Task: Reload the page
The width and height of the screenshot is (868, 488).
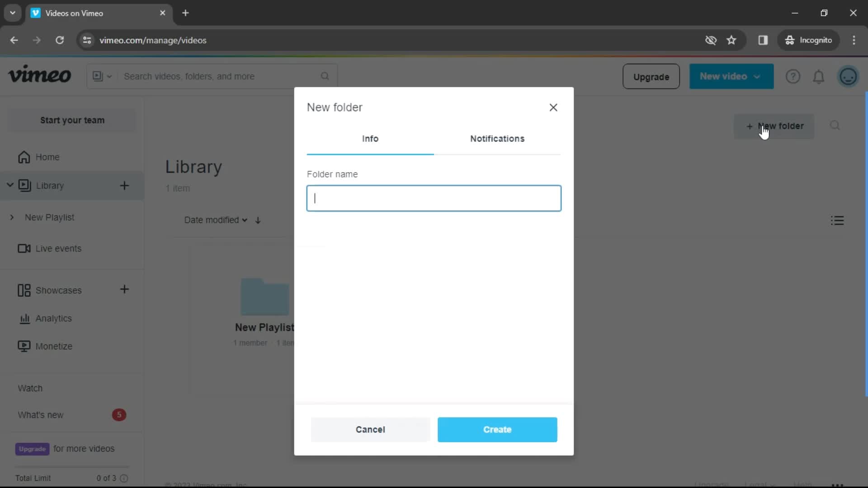Action: coord(60,40)
